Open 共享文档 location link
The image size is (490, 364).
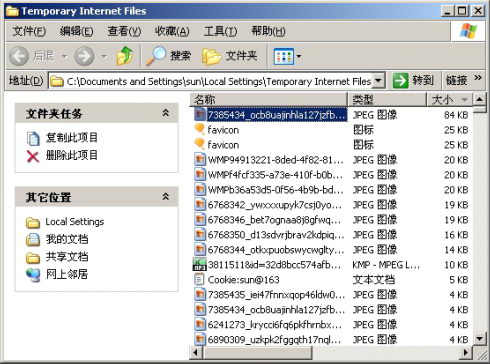[x=67, y=256]
